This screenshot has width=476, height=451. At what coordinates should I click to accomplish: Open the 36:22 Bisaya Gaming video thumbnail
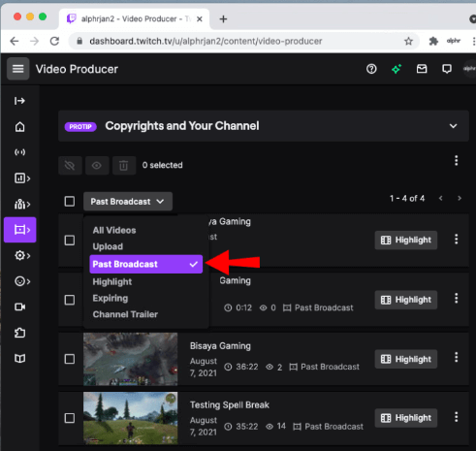tap(131, 359)
